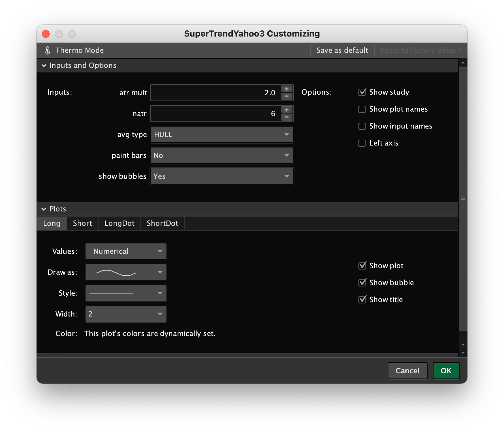The width and height of the screenshot is (504, 432).
Task: Uncheck the Show study checkbox
Action: point(362,92)
